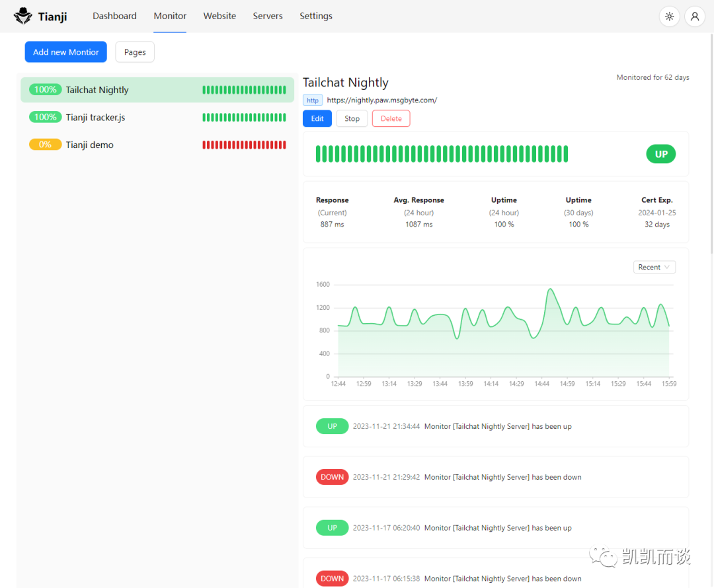The height and width of the screenshot is (588, 714).
Task: Click the 15:59 label on chart axis
Action: (x=669, y=384)
